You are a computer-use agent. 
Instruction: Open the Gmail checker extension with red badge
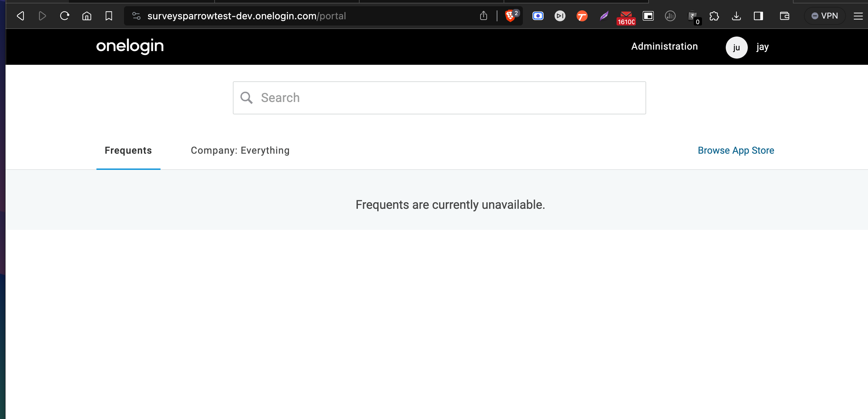(626, 17)
